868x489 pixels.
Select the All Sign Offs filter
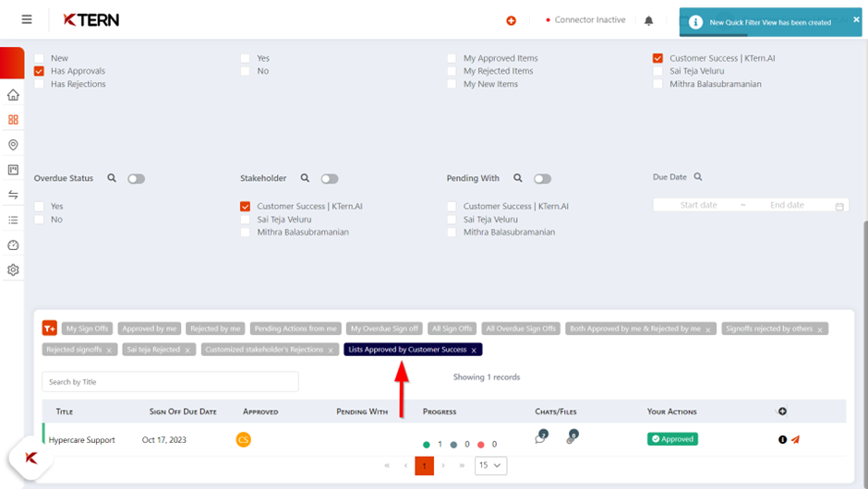point(452,328)
